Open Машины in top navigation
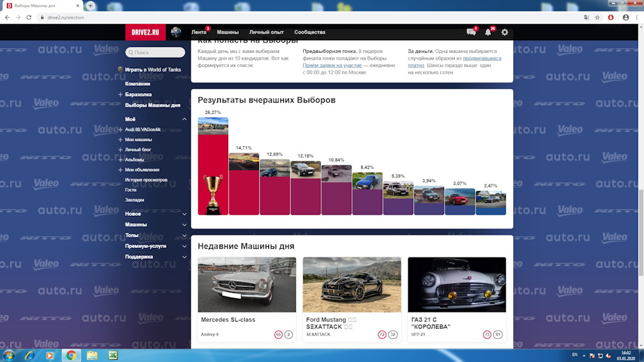Viewport: 644px width, 362px height. (227, 32)
